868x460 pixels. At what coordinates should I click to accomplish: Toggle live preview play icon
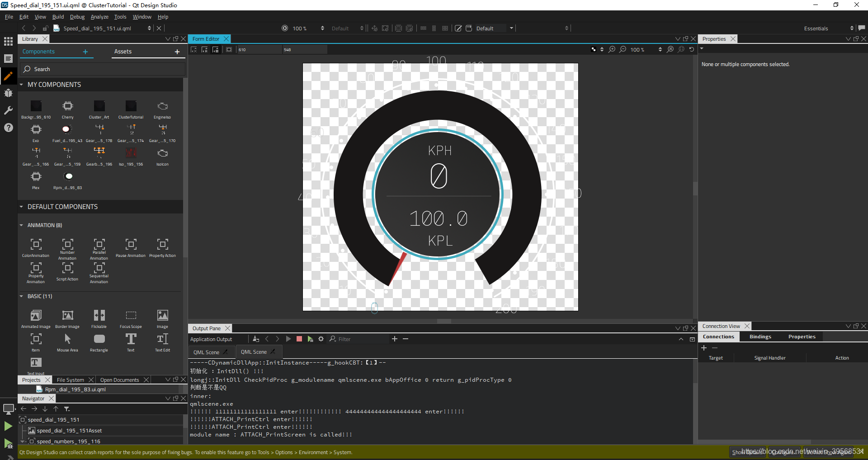point(285,28)
